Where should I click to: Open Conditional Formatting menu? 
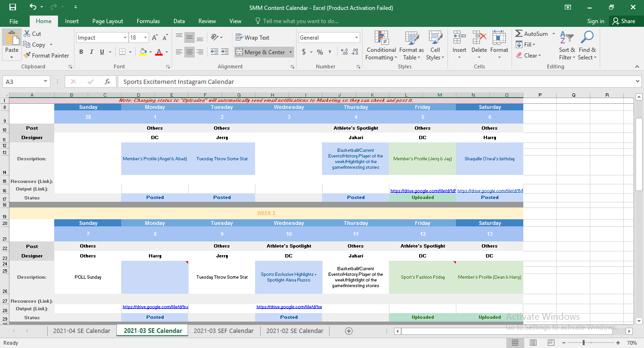coord(381,46)
